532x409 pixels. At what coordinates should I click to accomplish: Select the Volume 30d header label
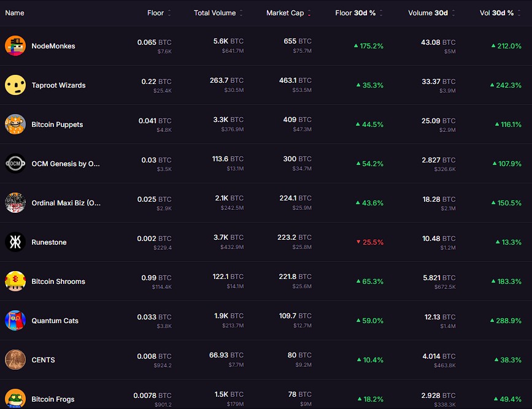pos(428,13)
